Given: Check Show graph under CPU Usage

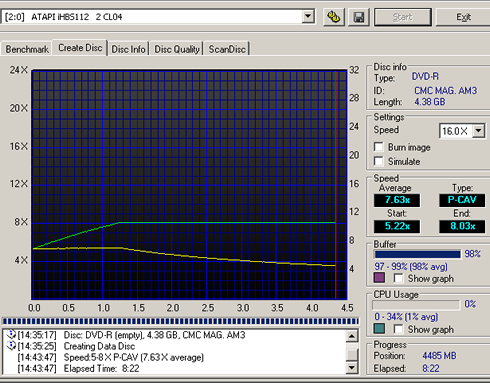Looking at the screenshot, I should pyautogui.click(x=398, y=329).
